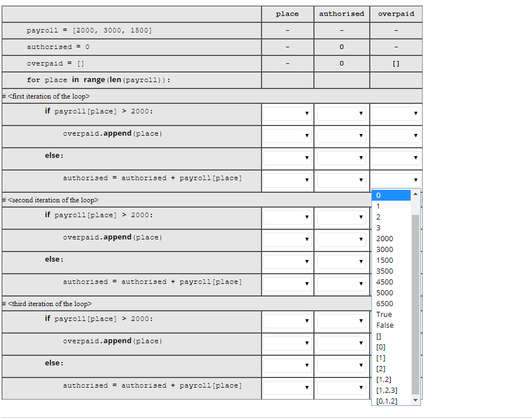Open the place dropdown for first iteration if line

click(x=287, y=113)
